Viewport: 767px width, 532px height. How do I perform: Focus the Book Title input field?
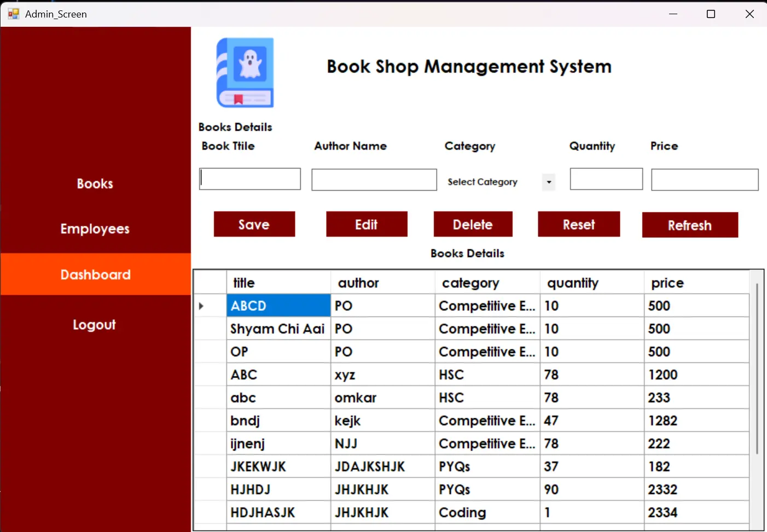tap(250, 179)
